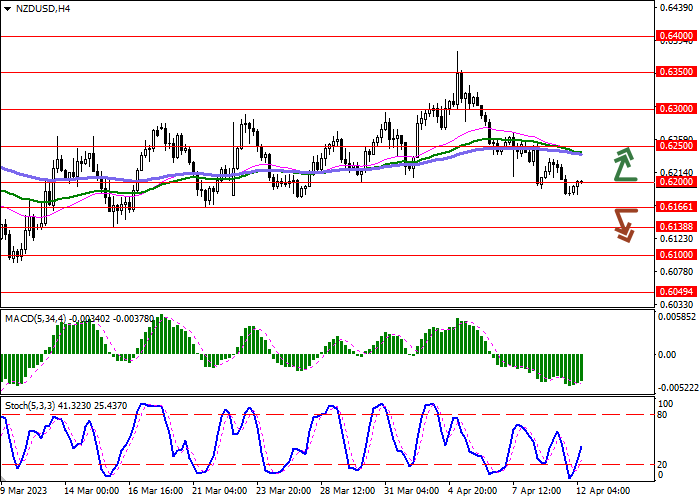Click the 0.6400 red price label
The image size is (700, 500).
pyautogui.click(x=675, y=35)
